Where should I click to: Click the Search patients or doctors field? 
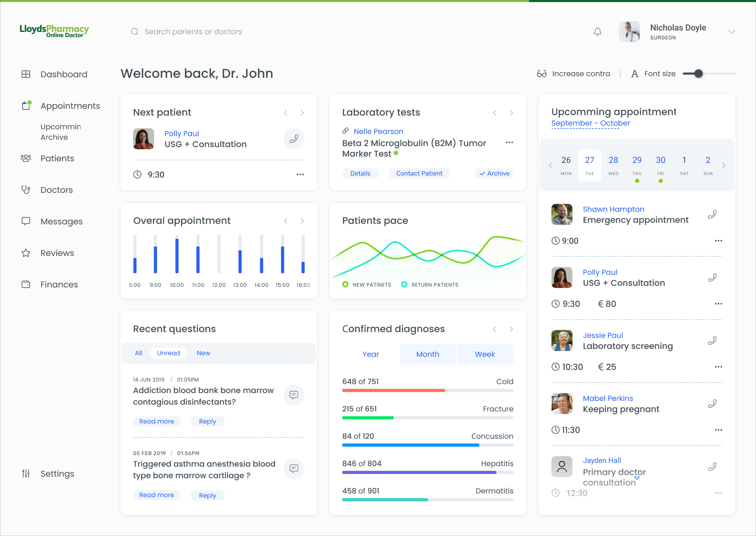(193, 32)
